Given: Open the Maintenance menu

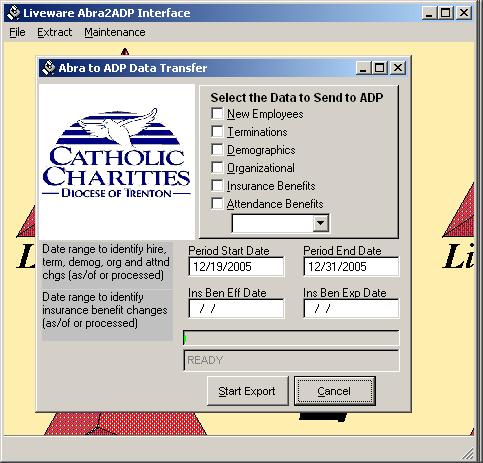Looking at the screenshot, I should tap(115, 32).
